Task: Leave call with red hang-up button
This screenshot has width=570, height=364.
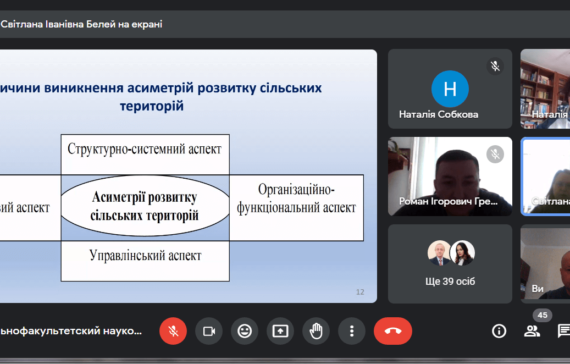Action: 393,331
